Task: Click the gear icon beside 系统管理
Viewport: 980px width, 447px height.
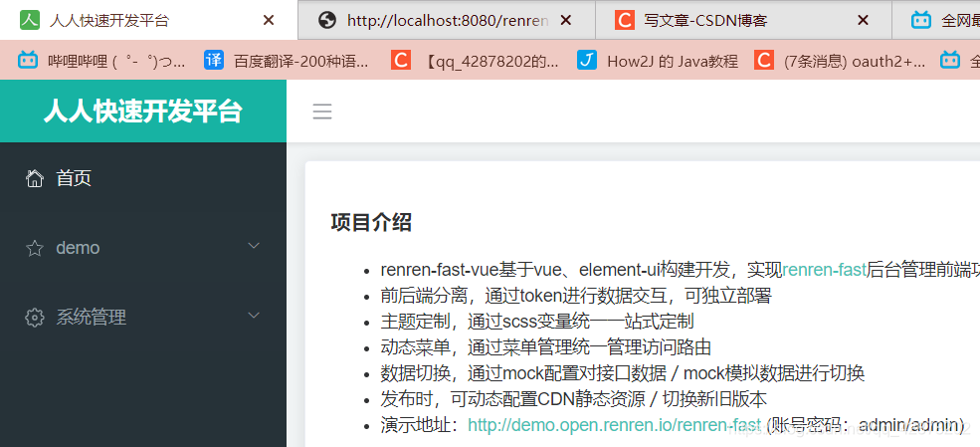Action: click(x=35, y=318)
